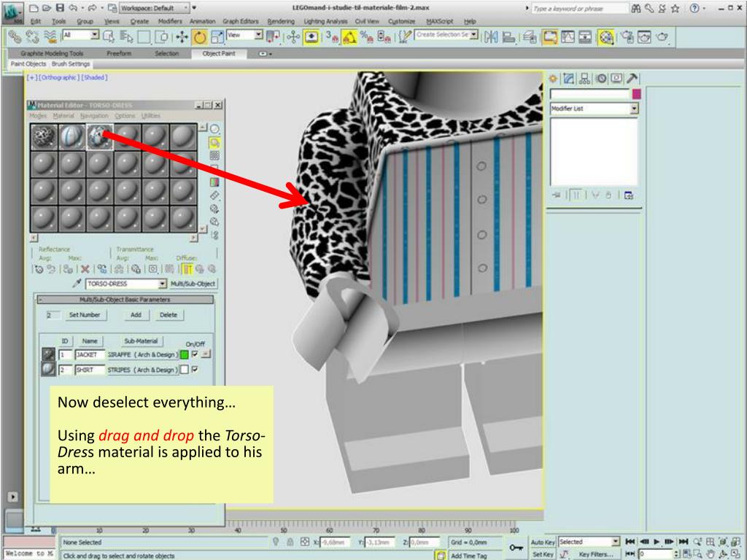
Task: Open the Render Setup icon
Action: [628, 37]
